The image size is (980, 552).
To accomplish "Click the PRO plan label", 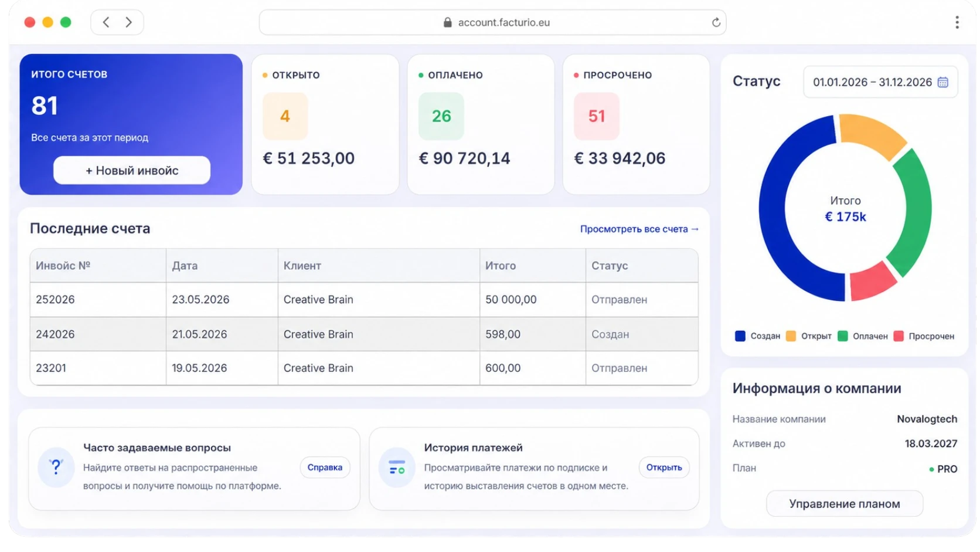I will tap(947, 469).
